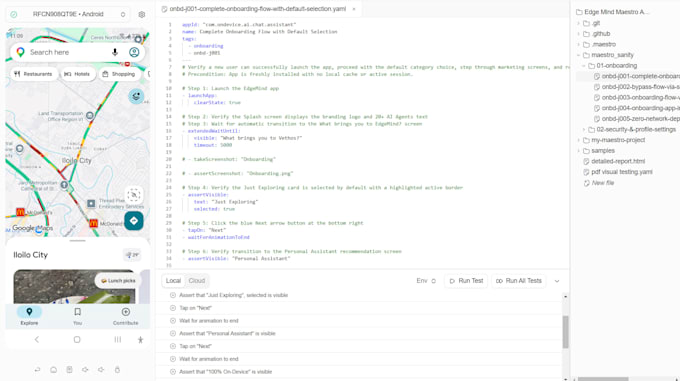Tap the my-location dashed circle button
Image resolution: width=680 pixels, height=381 pixels.
point(134,195)
